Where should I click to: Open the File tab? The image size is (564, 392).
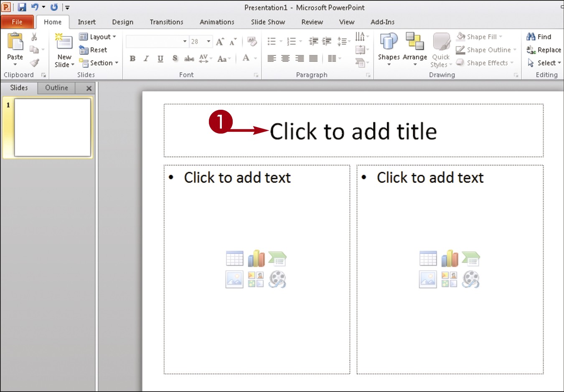17,22
